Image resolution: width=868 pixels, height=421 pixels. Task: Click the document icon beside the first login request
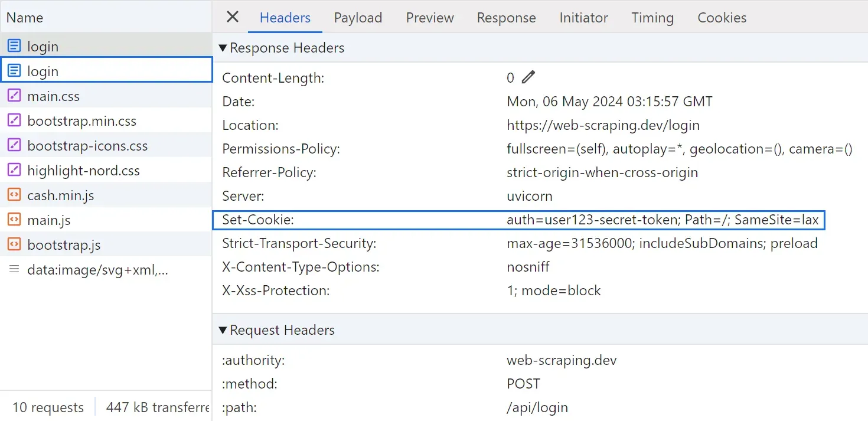(14, 45)
